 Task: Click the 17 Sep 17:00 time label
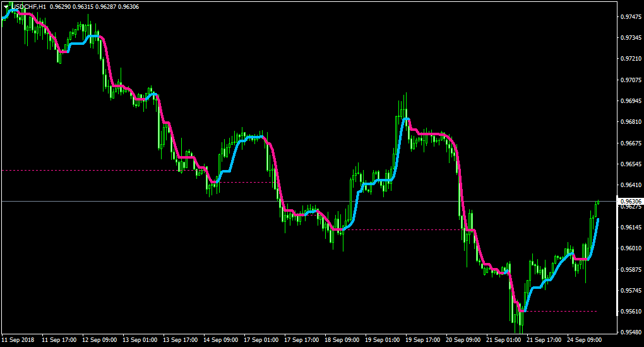click(x=302, y=340)
